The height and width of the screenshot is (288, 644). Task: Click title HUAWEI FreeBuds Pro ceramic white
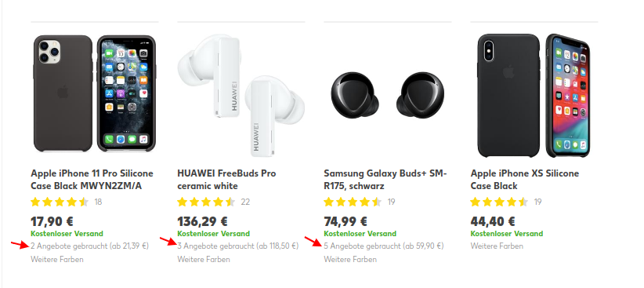click(226, 180)
